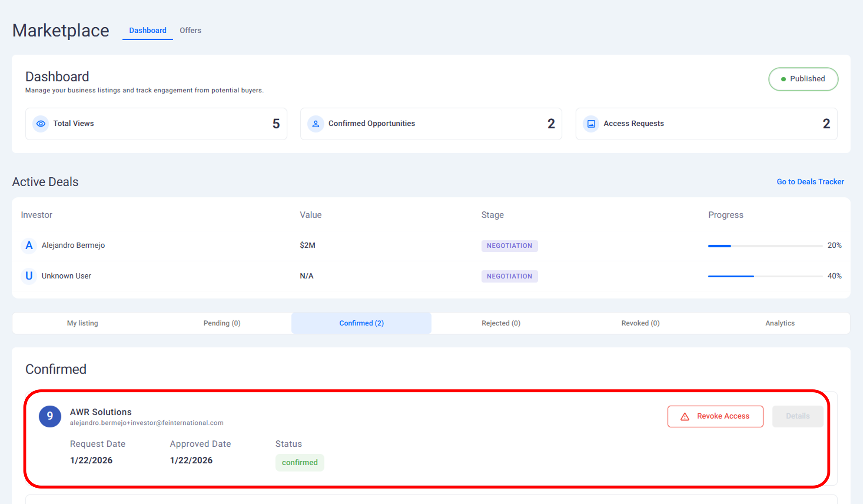Open the Dashboard tab

point(147,31)
